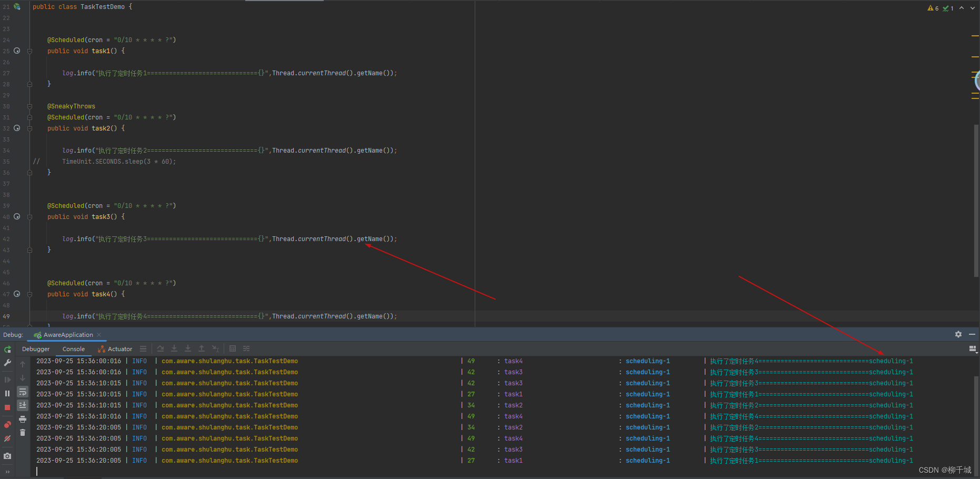Click the commented TimeUnit.SECONDS.sleep line
Viewport: 980px width, 479px height.
click(x=119, y=162)
